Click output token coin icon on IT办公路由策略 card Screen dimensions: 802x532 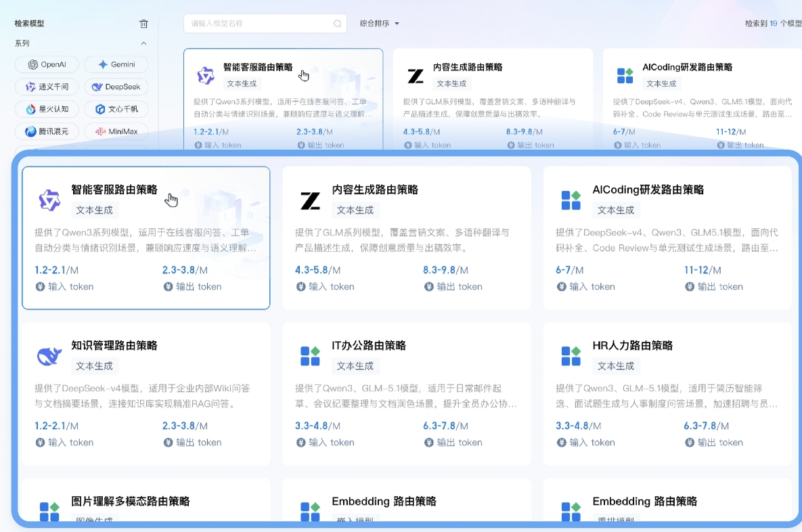coord(428,443)
